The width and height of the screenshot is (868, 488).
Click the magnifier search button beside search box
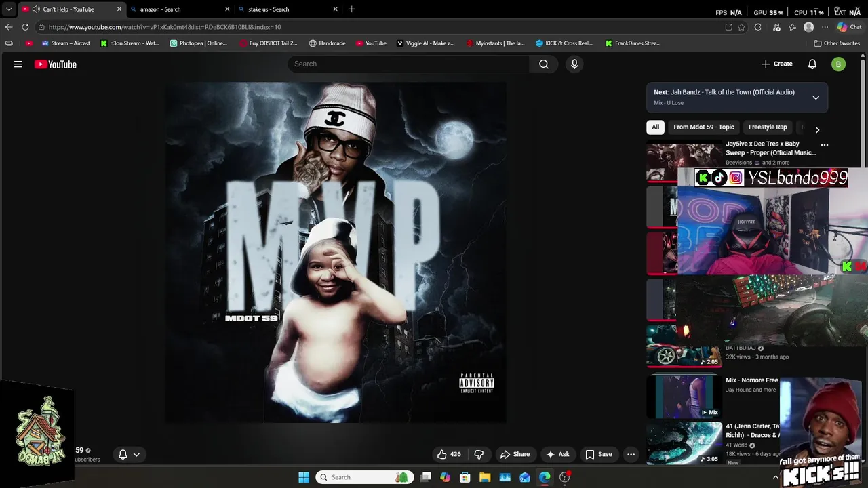(x=544, y=64)
